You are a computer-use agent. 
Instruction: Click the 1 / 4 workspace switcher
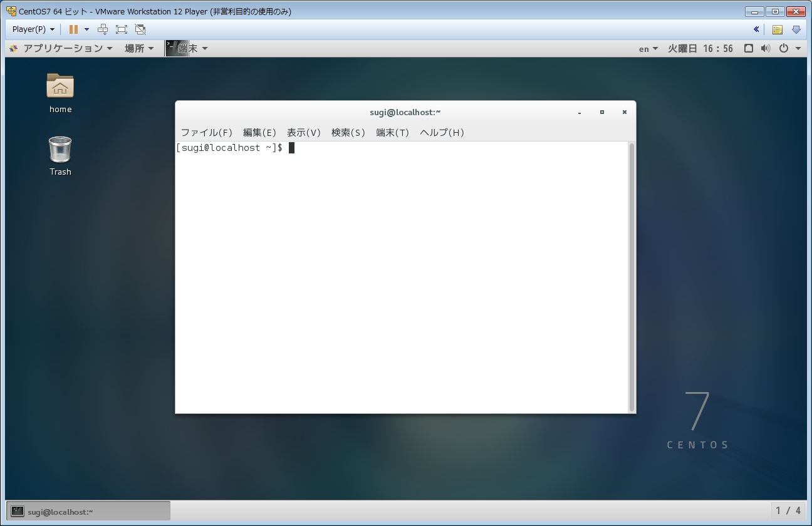(x=788, y=510)
